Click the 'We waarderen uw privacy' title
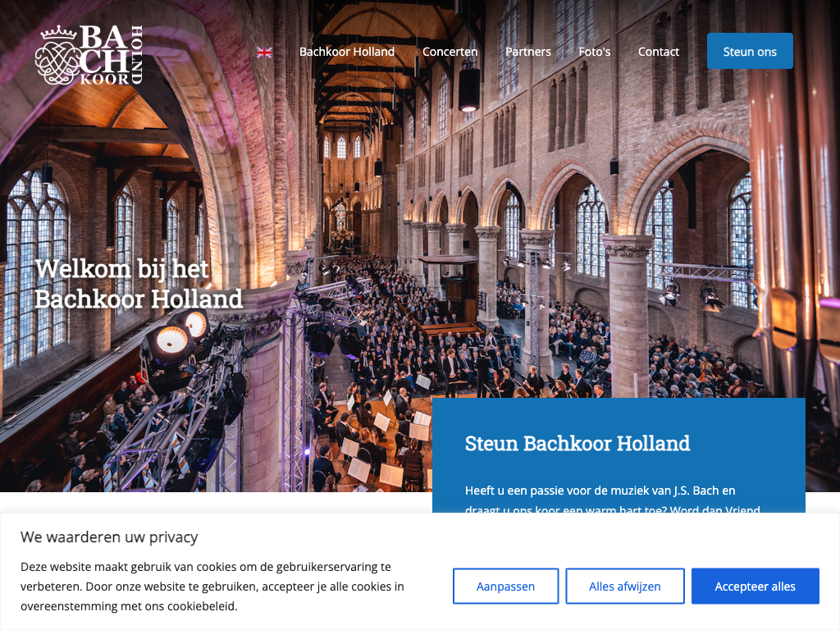 (x=109, y=536)
